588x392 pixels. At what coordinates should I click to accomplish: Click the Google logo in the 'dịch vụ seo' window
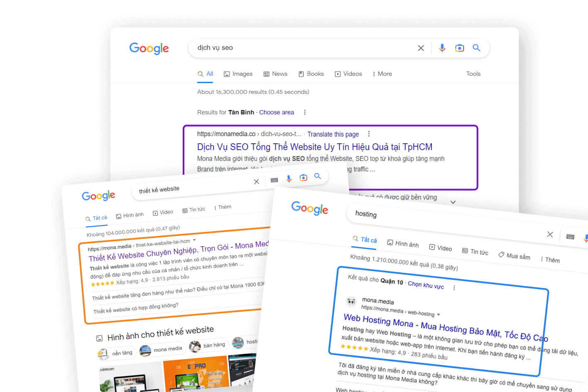click(149, 49)
